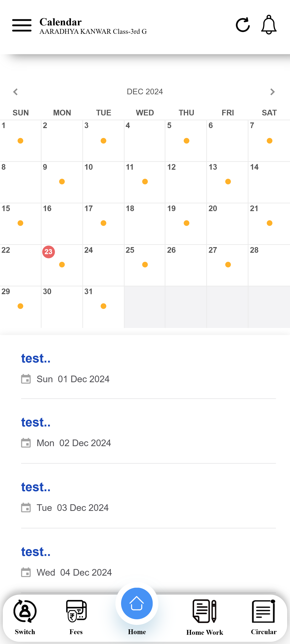Click the event dot on December 7

coord(269,141)
